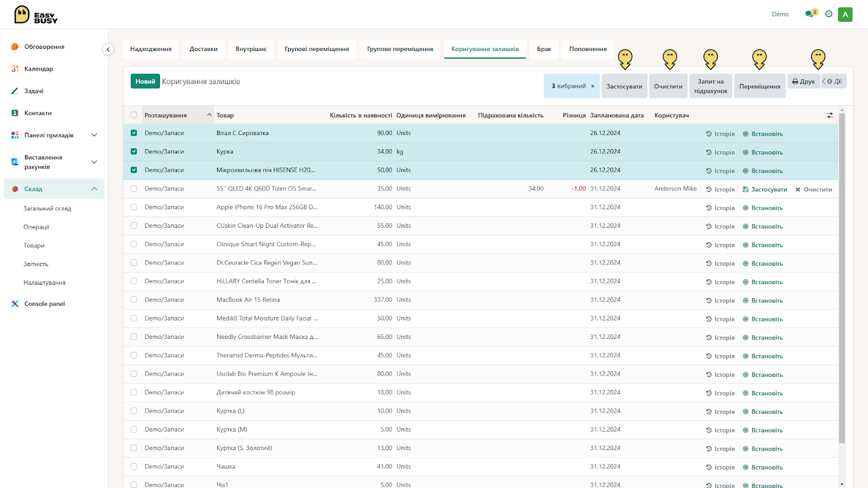Image resolution: width=868 pixels, height=488 pixels.
Task: Open Console panel from sidebar
Action: [x=44, y=304]
